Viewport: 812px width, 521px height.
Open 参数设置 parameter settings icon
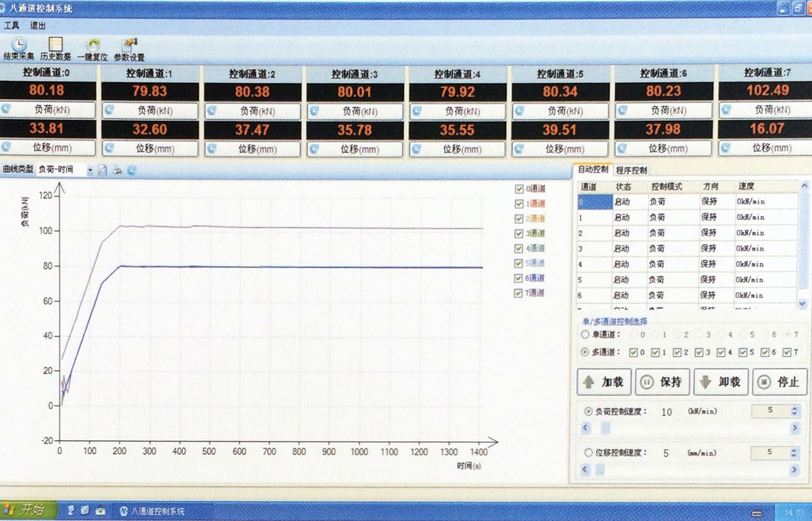pyautogui.click(x=129, y=46)
